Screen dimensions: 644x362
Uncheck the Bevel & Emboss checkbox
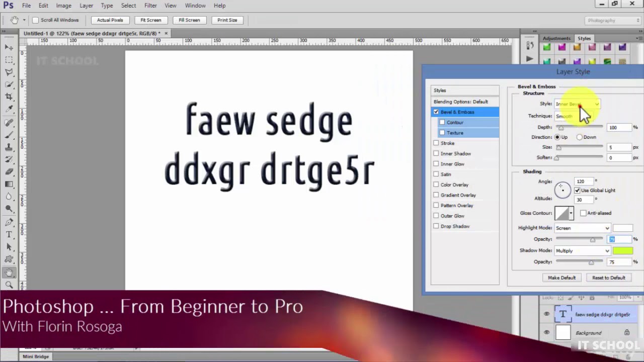(x=436, y=112)
